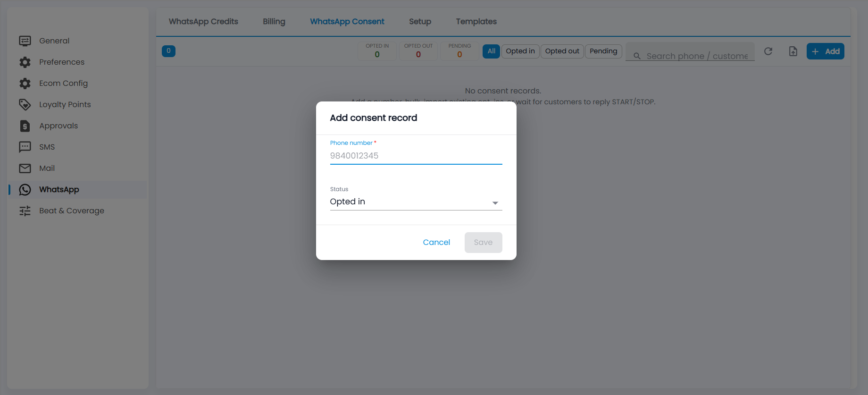Click Cancel in the consent dialog

coord(436,243)
